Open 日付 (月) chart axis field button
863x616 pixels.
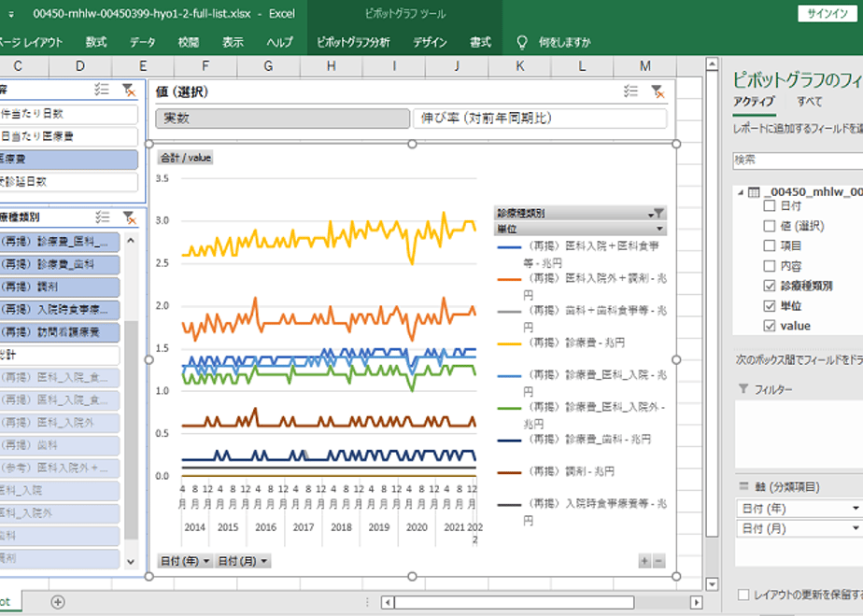click(x=243, y=561)
